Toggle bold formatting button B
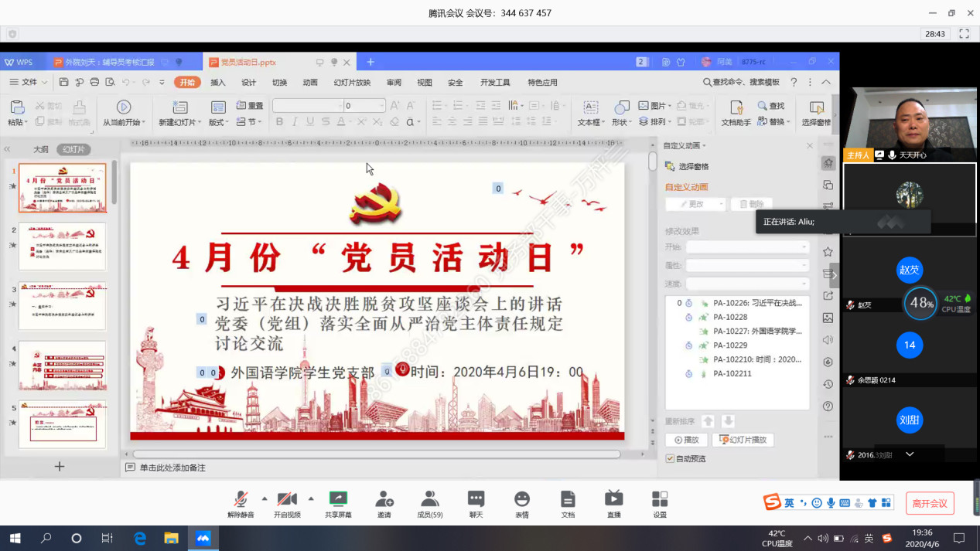980x551 pixels. pos(279,121)
